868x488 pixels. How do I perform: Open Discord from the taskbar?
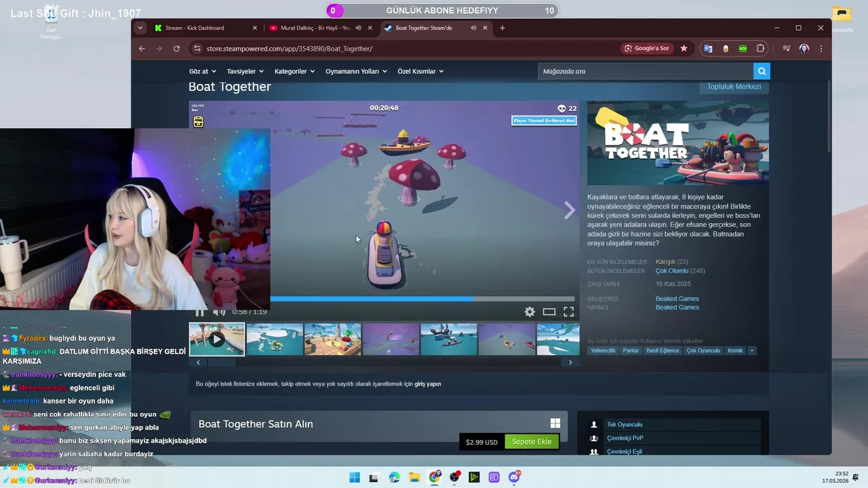514,477
